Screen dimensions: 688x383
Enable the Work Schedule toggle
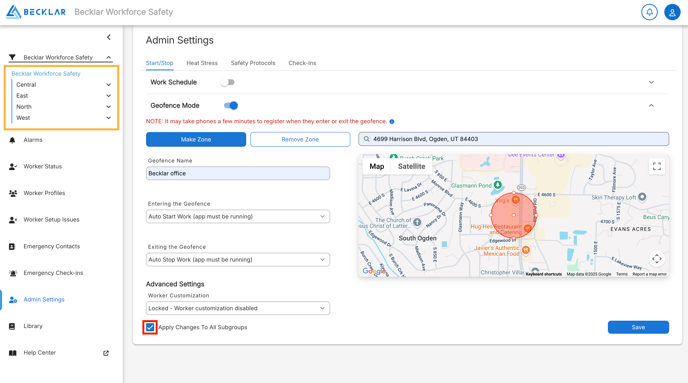(x=227, y=82)
